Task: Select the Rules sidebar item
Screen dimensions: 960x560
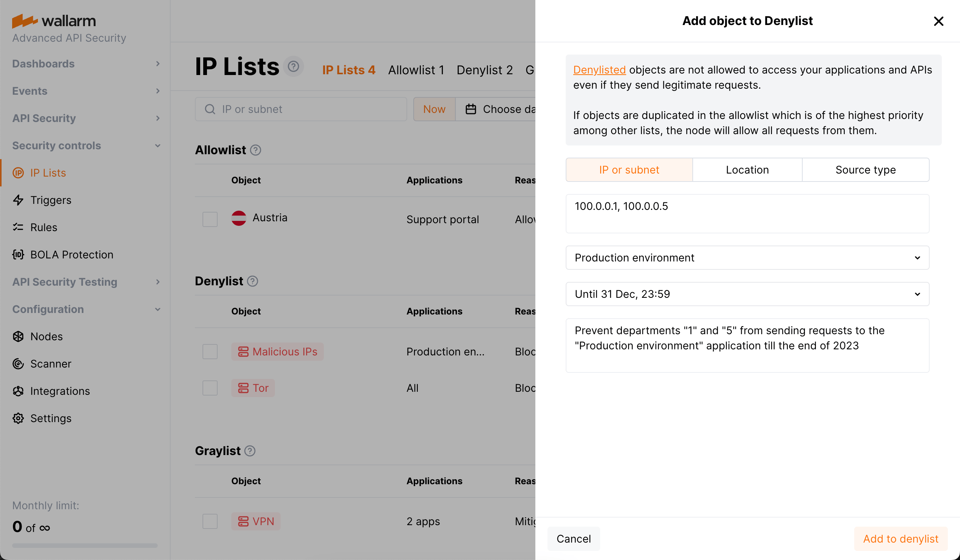Action: pyautogui.click(x=43, y=227)
